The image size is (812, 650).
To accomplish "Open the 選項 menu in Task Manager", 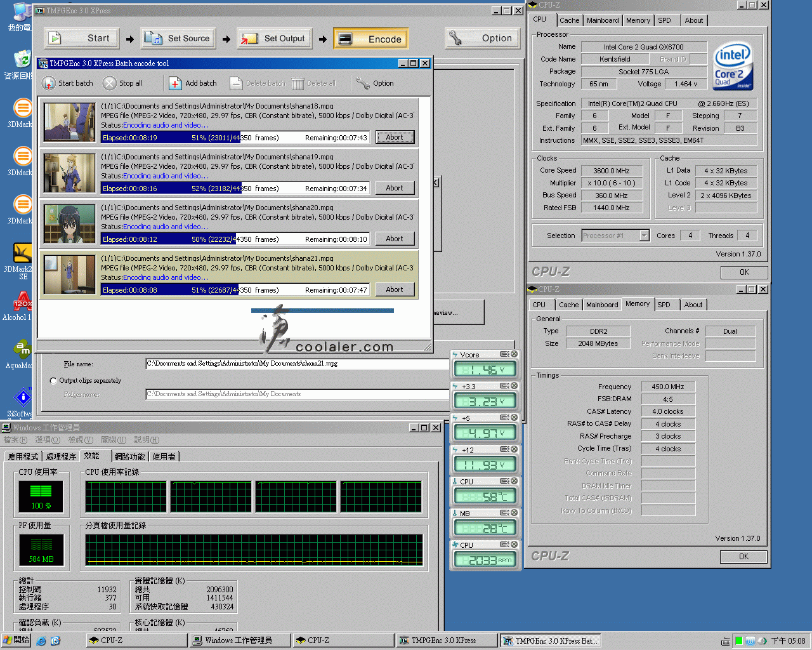I will pos(48,440).
